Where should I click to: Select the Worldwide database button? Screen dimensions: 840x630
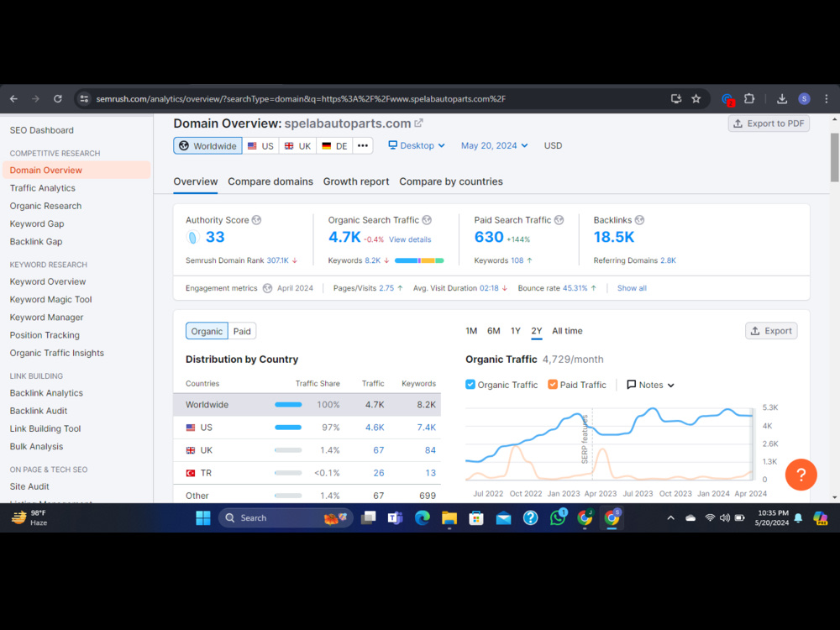207,145
